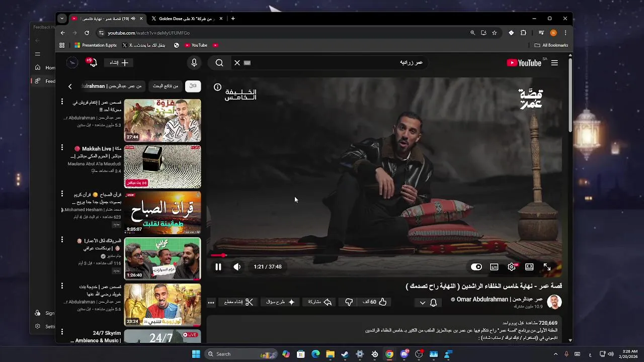The height and width of the screenshot is (362, 644).
Task: Click the taskbar Search box
Action: [241, 354]
